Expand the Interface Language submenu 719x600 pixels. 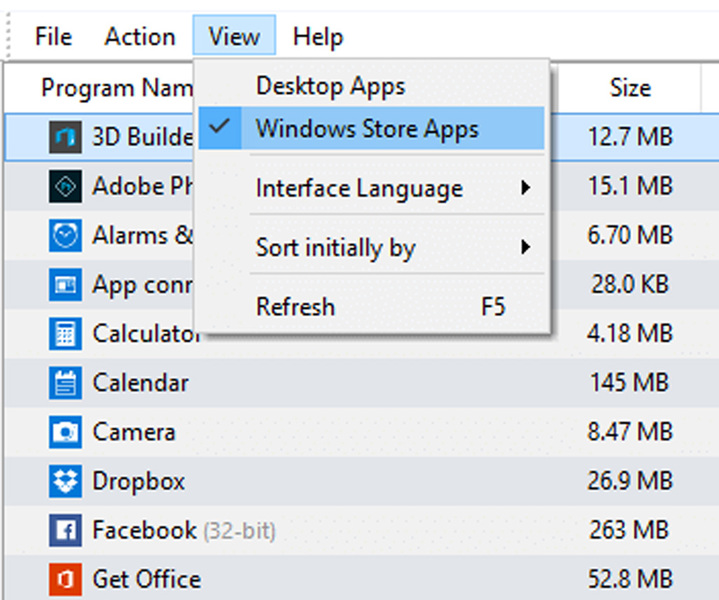coord(371,188)
